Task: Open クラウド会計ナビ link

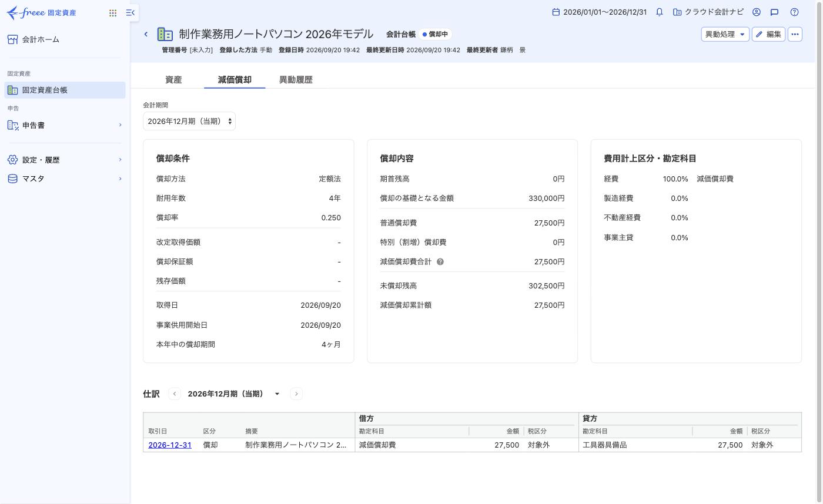Action: point(708,12)
